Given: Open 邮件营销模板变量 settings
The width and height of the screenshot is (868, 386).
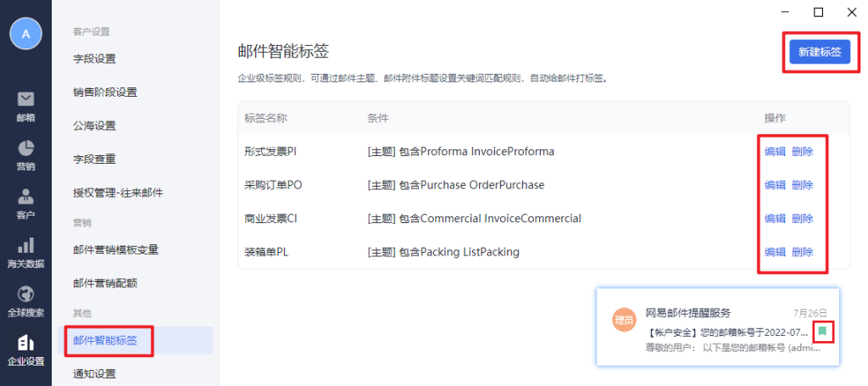Looking at the screenshot, I should click(116, 249).
